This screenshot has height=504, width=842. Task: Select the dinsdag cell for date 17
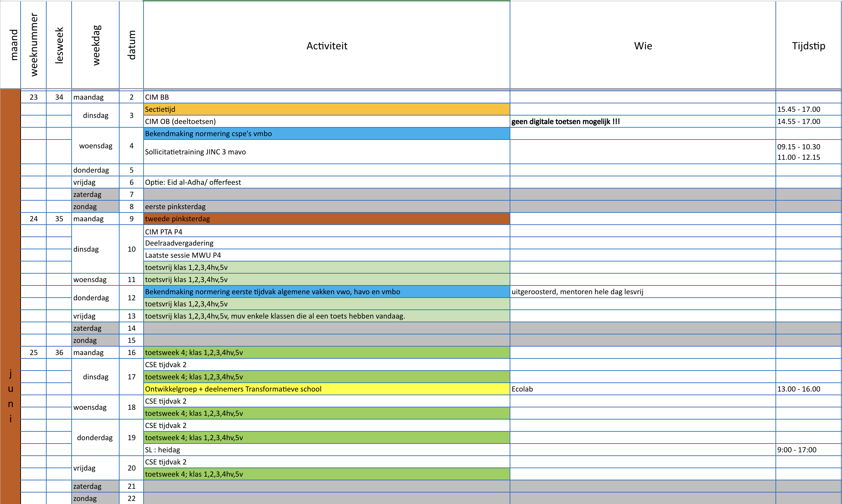click(95, 377)
